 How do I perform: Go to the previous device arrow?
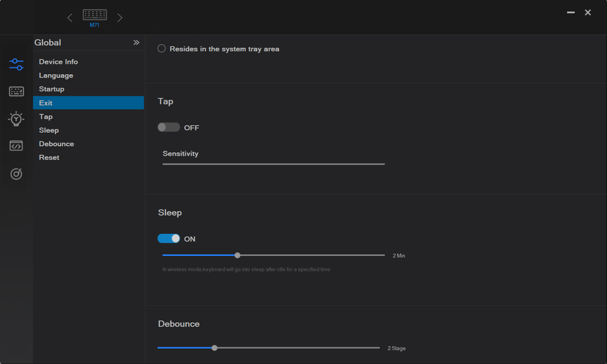[x=69, y=17]
